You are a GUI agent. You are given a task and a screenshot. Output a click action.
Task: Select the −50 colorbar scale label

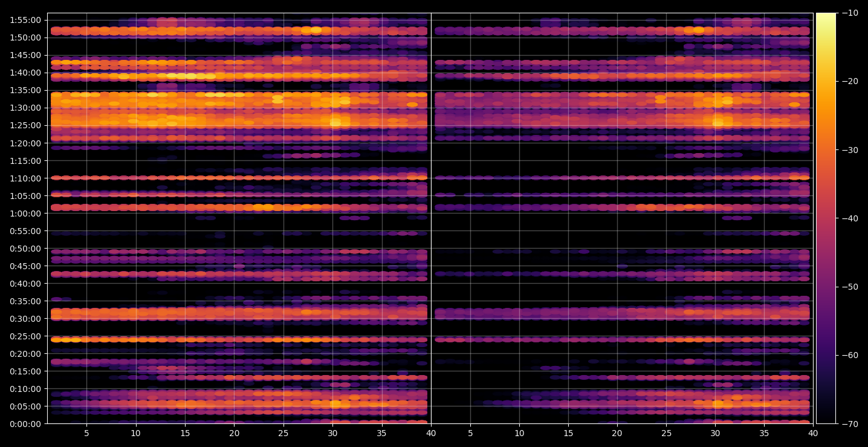pos(850,287)
